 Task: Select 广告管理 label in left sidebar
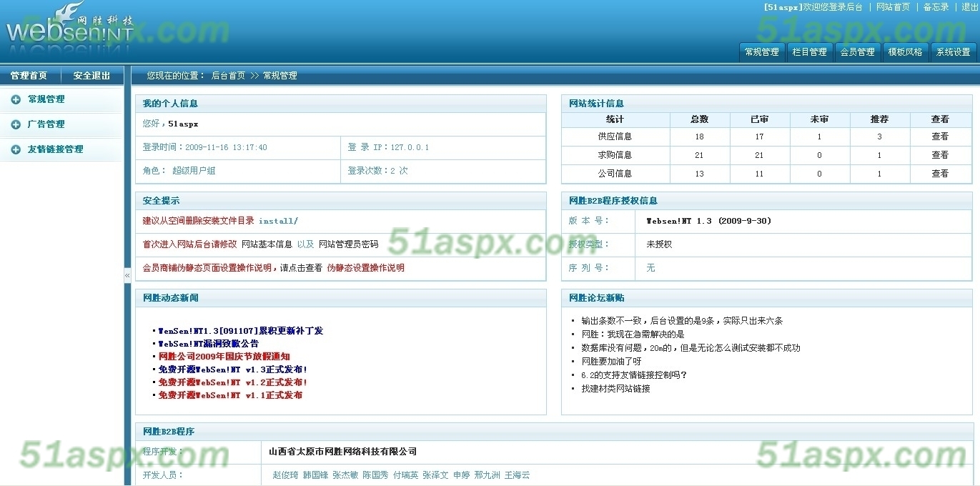pyautogui.click(x=46, y=124)
